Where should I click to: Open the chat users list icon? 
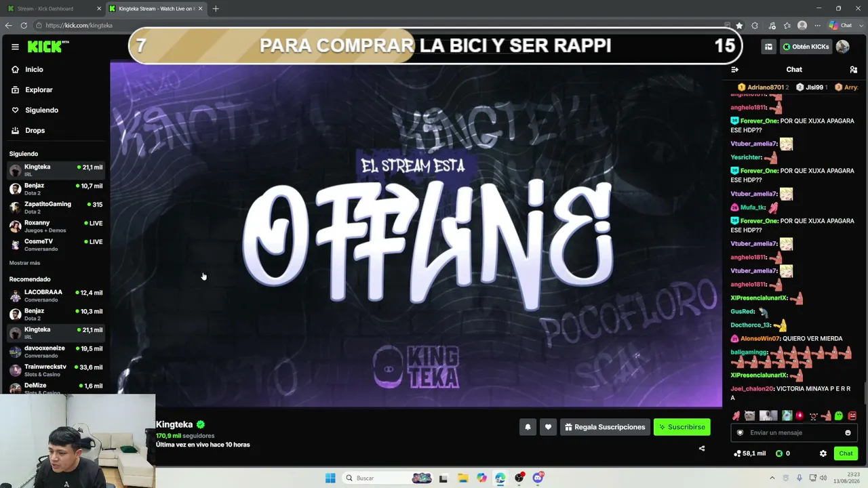(x=854, y=70)
